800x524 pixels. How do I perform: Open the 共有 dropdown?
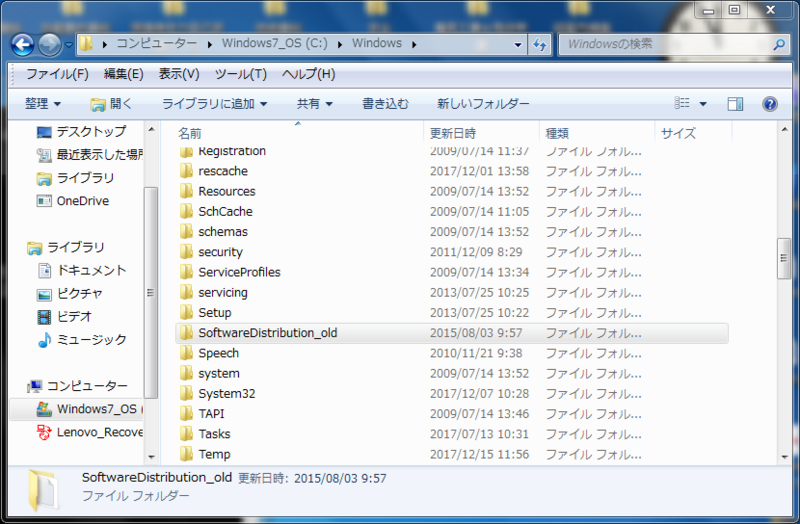(315, 104)
